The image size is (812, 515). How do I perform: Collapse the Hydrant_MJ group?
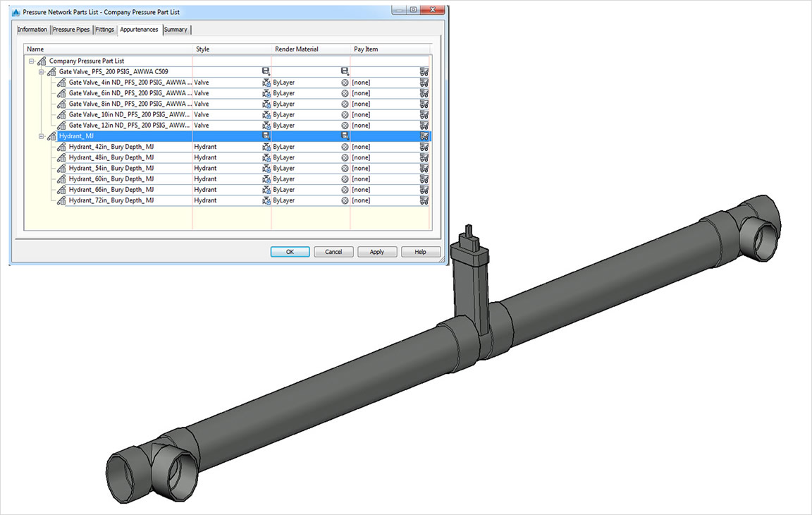point(42,136)
